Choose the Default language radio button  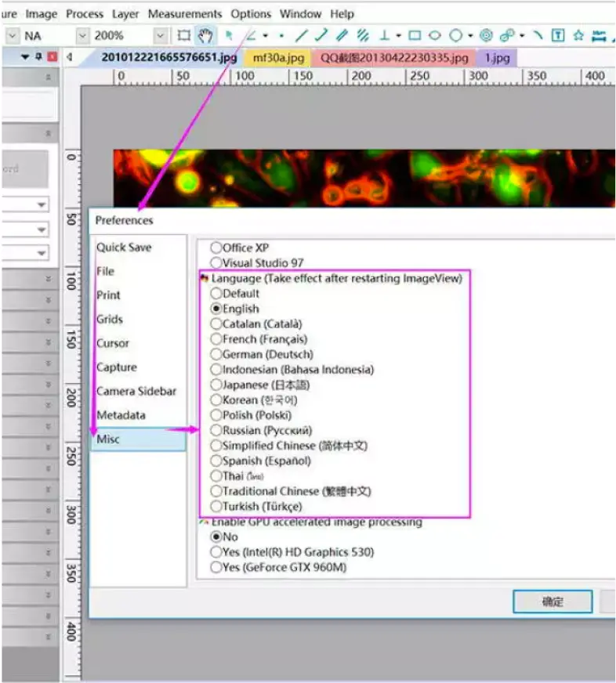point(216,294)
